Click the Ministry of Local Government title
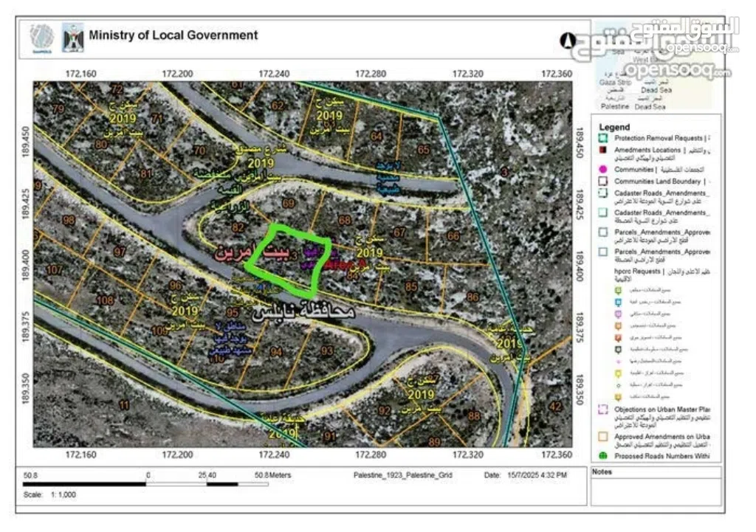This screenshot has height=532, width=756. pos(173,35)
